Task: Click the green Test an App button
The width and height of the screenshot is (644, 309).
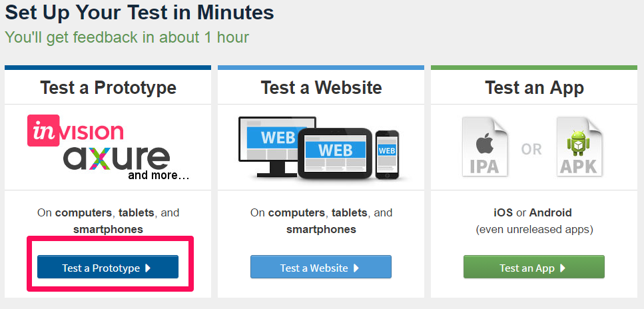Action: click(534, 266)
